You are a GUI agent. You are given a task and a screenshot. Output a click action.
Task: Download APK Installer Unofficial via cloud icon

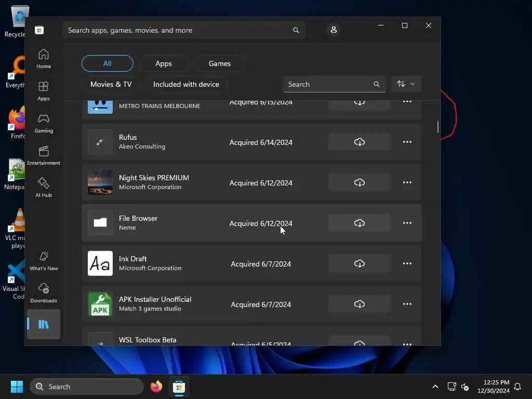click(360, 304)
